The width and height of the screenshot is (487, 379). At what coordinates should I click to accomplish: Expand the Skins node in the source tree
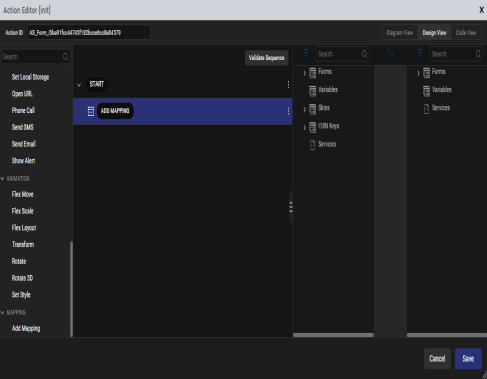tap(304, 109)
